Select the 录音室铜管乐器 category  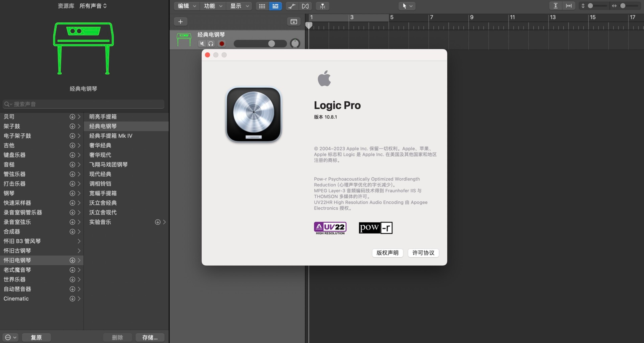tap(41, 212)
